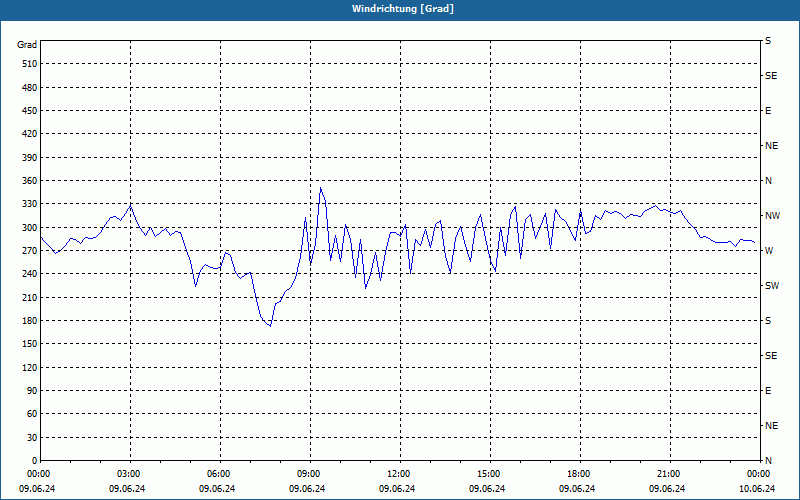Click the 15:00 time label
This screenshot has height=500, width=800.
(490, 474)
